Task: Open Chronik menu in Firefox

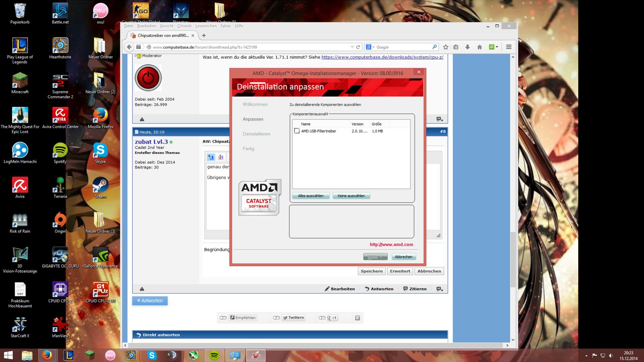Action: 184,26
